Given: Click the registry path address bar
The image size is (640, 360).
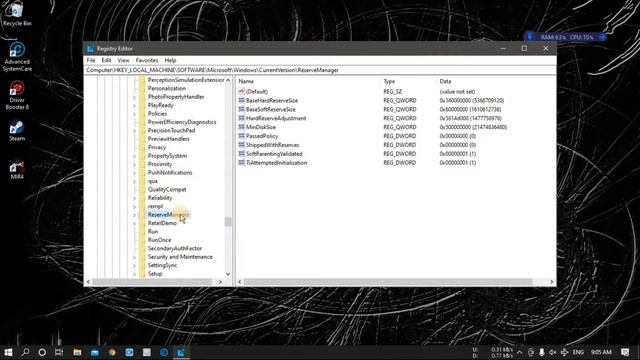Looking at the screenshot, I should tap(320, 70).
